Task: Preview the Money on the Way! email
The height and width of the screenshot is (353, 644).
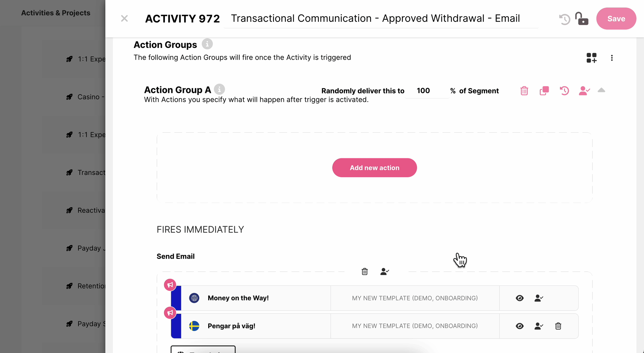Action: [519, 298]
